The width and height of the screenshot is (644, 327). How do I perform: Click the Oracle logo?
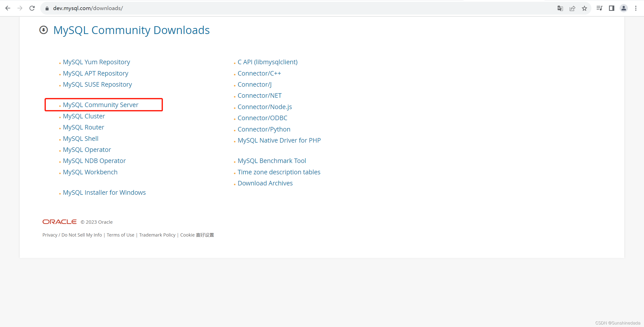click(x=59, y=222)
